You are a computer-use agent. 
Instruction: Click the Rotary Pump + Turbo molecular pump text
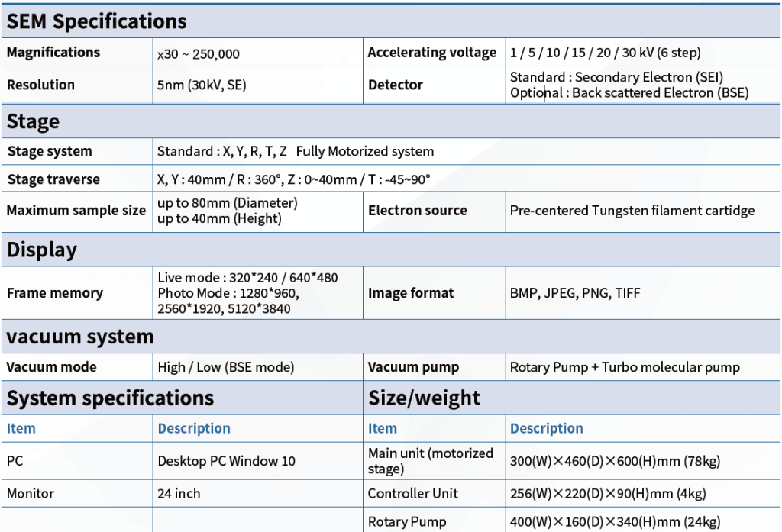[624, 367]
